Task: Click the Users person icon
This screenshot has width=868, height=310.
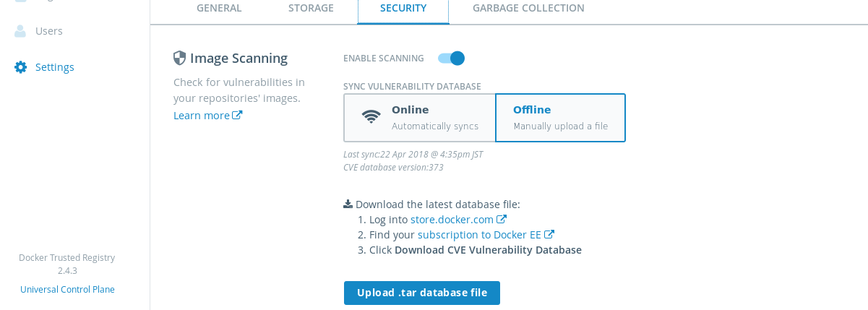Action: pos(21,31)
